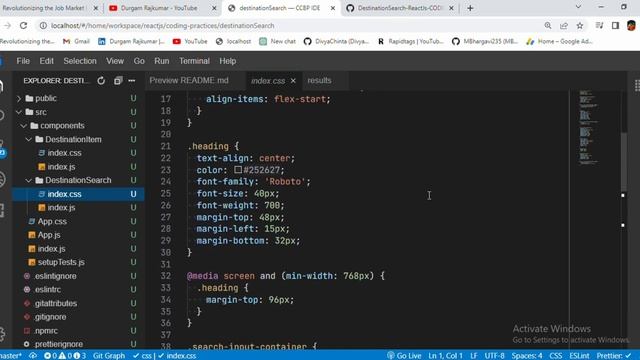
Task: Open .eslintignore file
Action: pyautogui.click(x=55, y=276)
